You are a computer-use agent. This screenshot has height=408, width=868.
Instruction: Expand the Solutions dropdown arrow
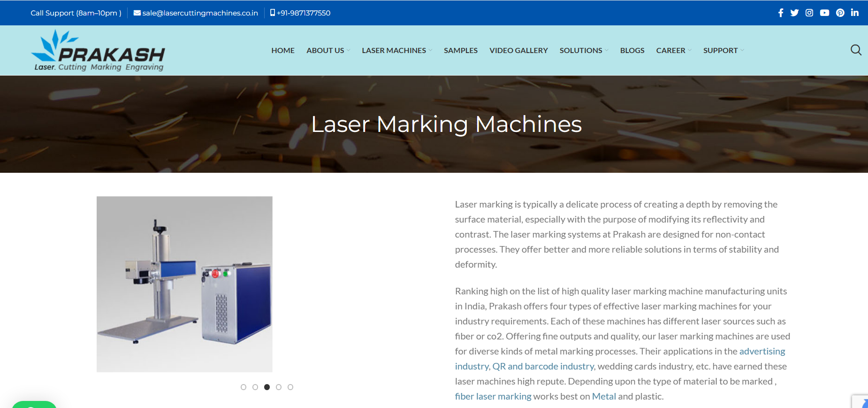click(x=606, y=50)
